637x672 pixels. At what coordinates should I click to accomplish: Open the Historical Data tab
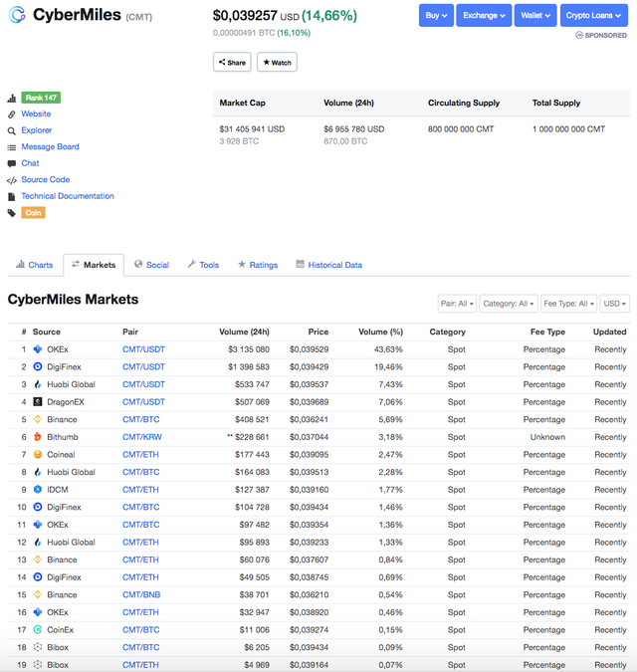(x=329, y=265)
